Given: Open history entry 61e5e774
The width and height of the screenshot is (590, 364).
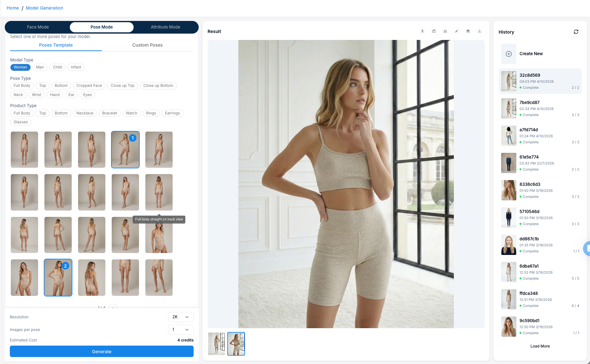Looking at the screenshot, I should click(x=540, y=163).
